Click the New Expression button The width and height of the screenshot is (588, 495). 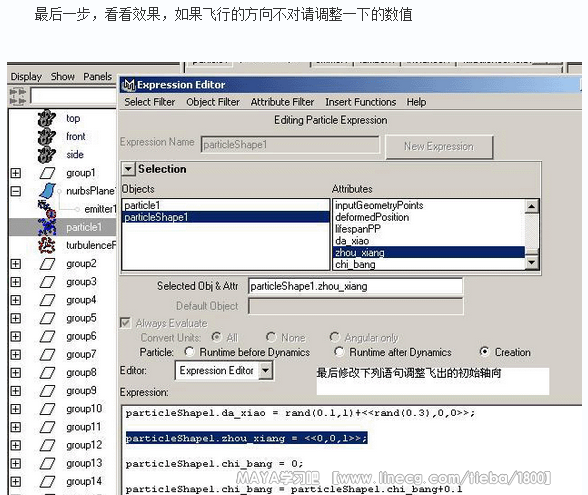point(439,147)
